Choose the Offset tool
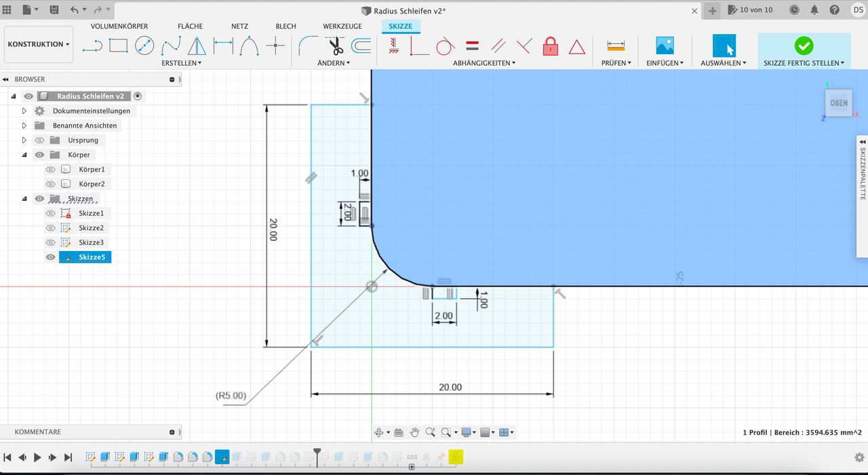Viewport: 868px width, 475px height. tap(361, 46)
